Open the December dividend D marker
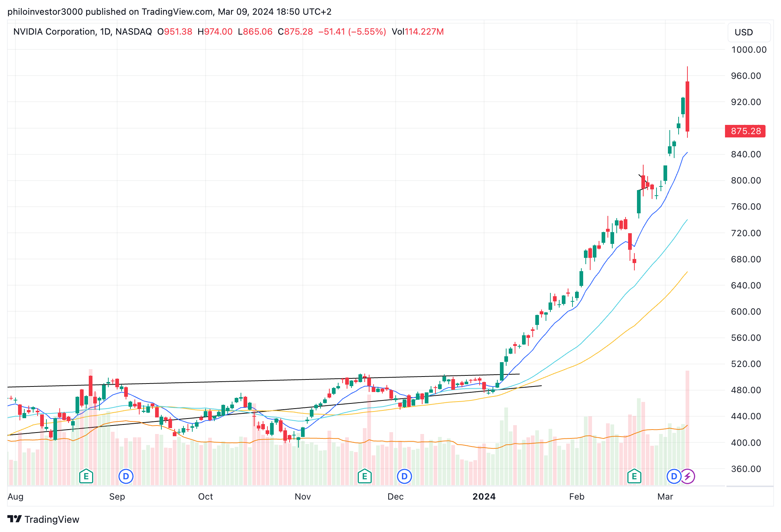Screen dimensions: 781x532 (x=404, y=476)
